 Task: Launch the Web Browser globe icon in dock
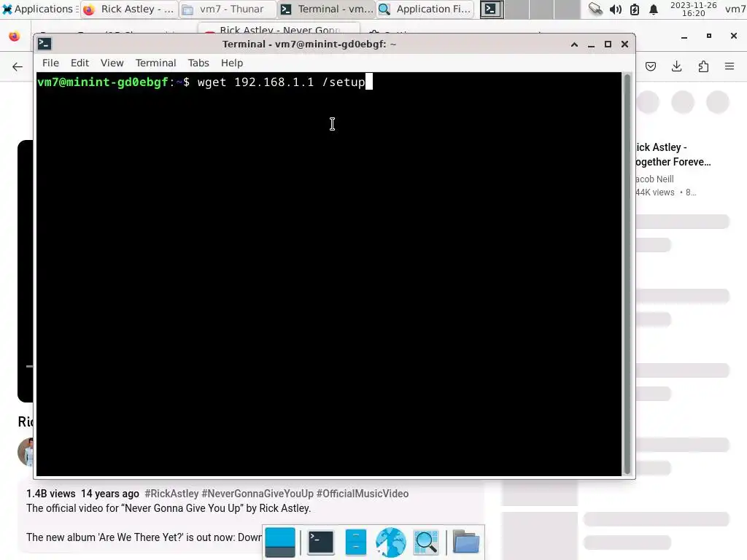point(391,542)
